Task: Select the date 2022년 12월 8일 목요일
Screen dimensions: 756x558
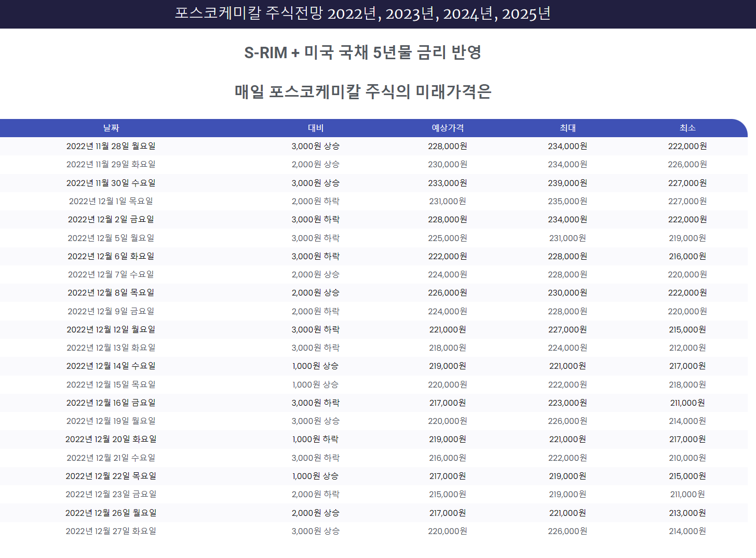Action: (111, 293)
